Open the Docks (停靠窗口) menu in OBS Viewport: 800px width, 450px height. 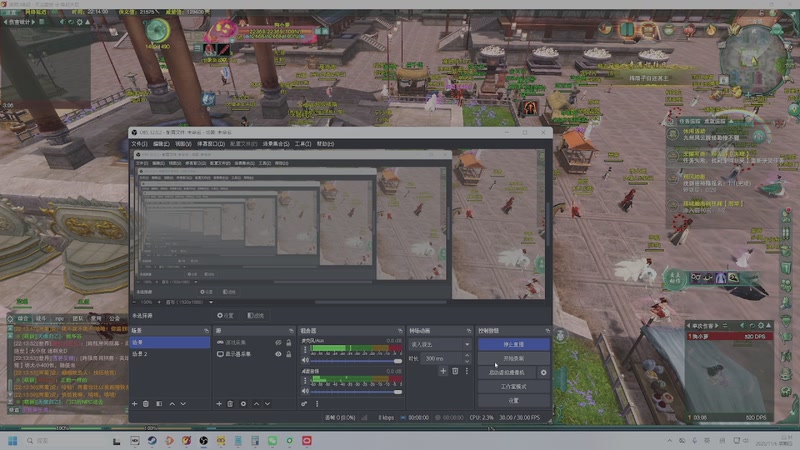[x=211, y=144]
